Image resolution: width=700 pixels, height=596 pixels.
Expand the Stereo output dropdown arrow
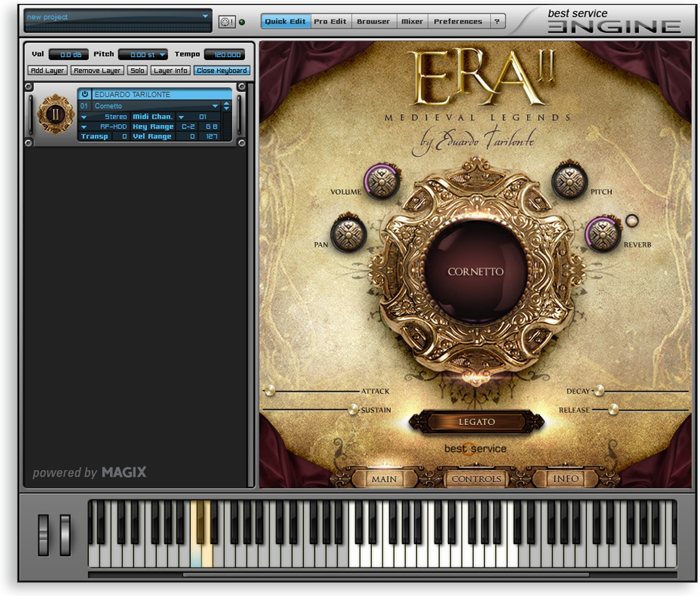[84, 117]
